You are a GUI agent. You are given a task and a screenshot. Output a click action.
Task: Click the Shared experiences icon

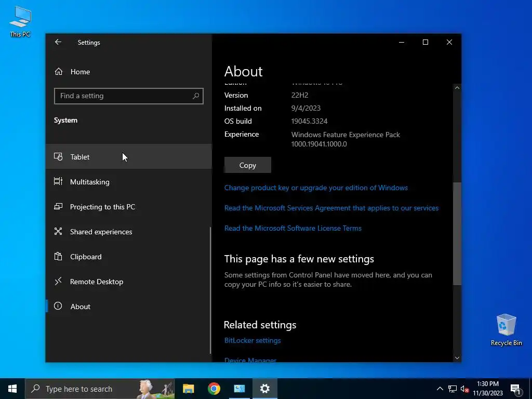pos(58,231)
